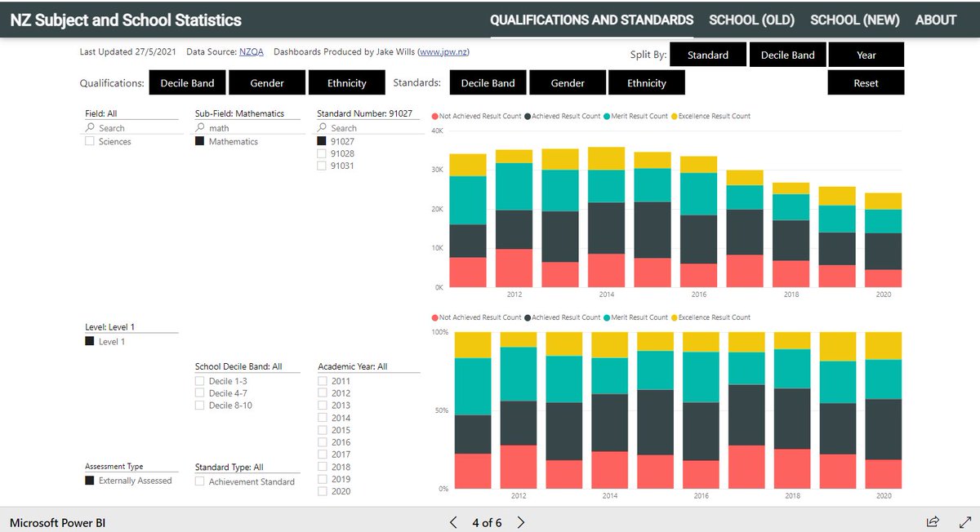This screenshot has width=980, height=532.
Task: Select the Decile 4-7 checkbox
Action: (200, 393)
